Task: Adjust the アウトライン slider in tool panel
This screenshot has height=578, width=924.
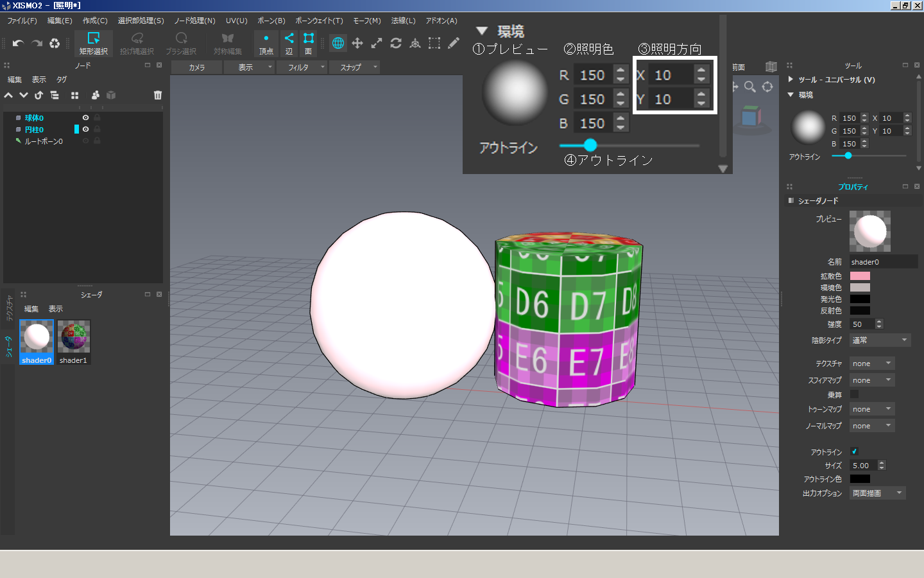Action: click(x=869, y=156)
